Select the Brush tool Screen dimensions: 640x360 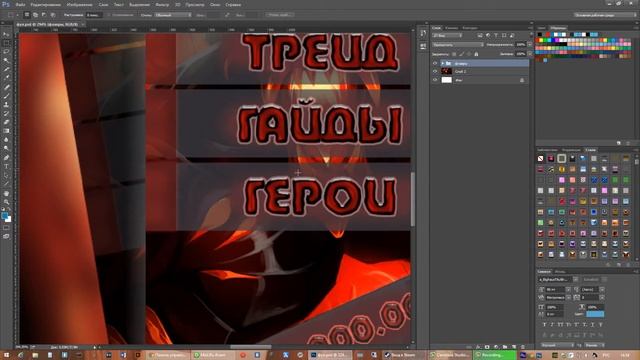click(x=6, y=96)
